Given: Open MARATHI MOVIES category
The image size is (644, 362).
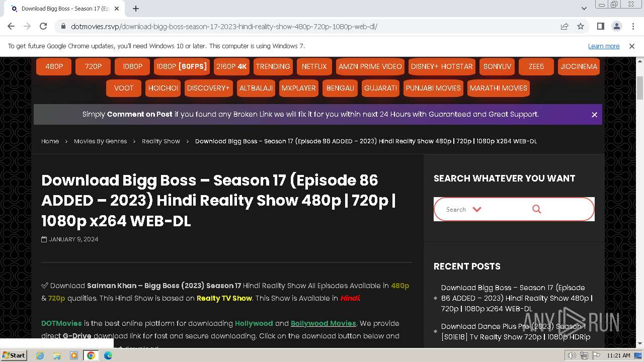Looking at the screenshot, I should (x=499, y=88).
